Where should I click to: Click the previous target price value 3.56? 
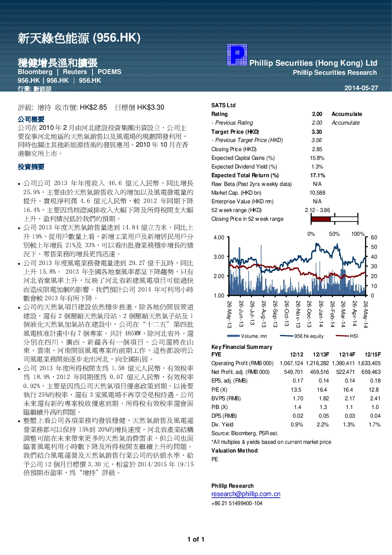pos(317,140)
